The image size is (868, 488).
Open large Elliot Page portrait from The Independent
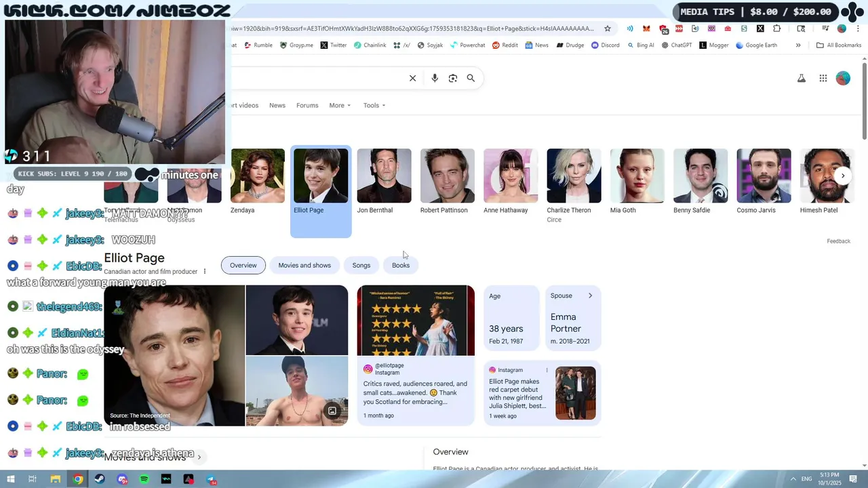coord(174,355)
